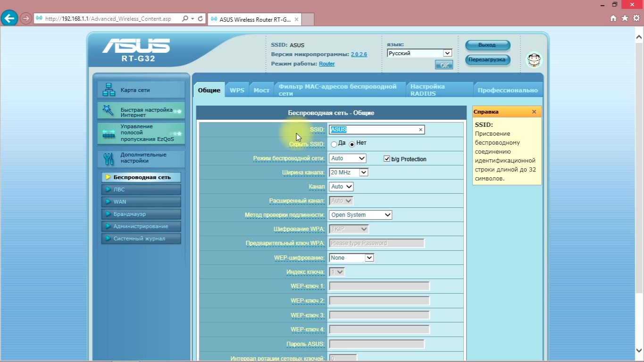The width and height of the screenshot is (644, 362).
Task: Select Беспроводная сеть submenu
Action: point(141,177)
